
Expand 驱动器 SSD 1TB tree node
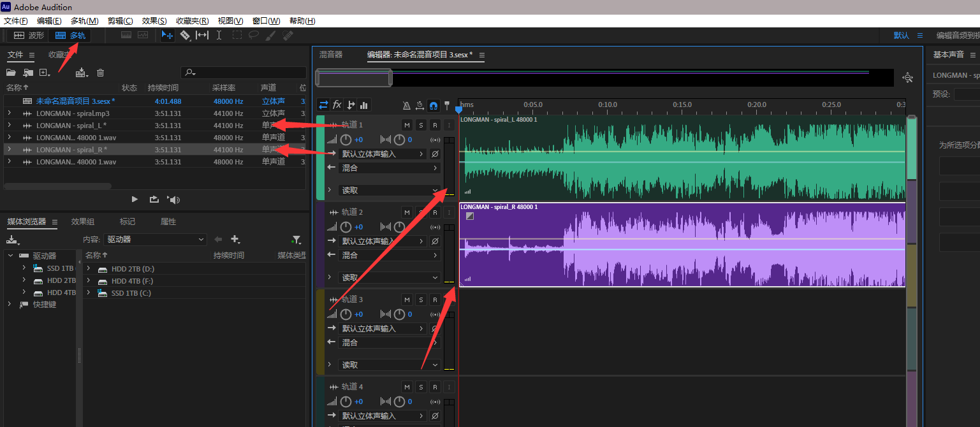[24, 268]
